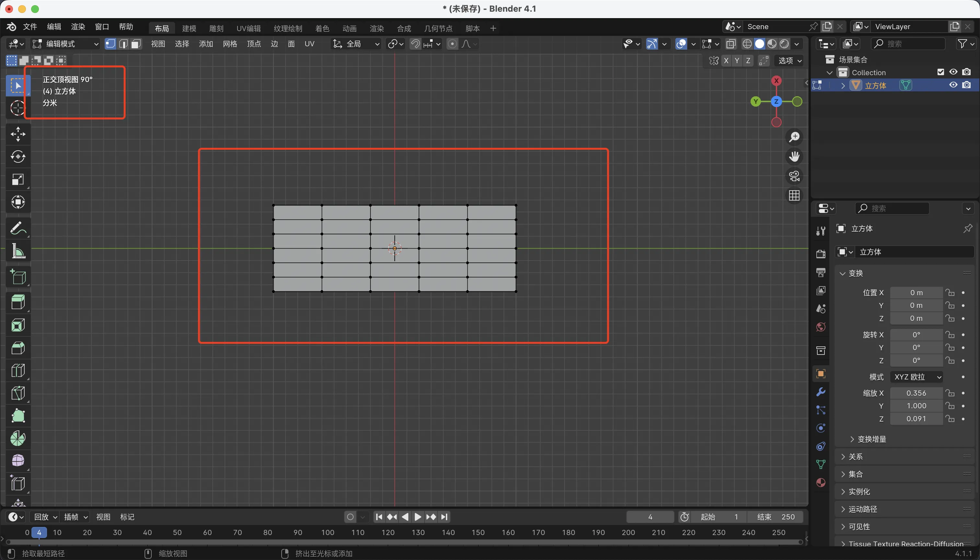
Task: Click the current frame field showing 4
Action: coord(650,517)
